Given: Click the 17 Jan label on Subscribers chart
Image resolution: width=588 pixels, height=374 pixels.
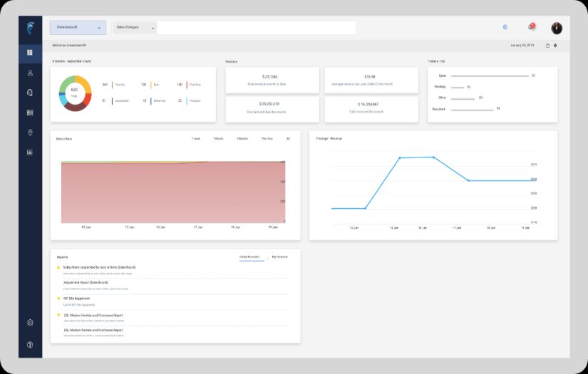Looking at the screenshot, I should pyautogui.click(x=198, y=227).
